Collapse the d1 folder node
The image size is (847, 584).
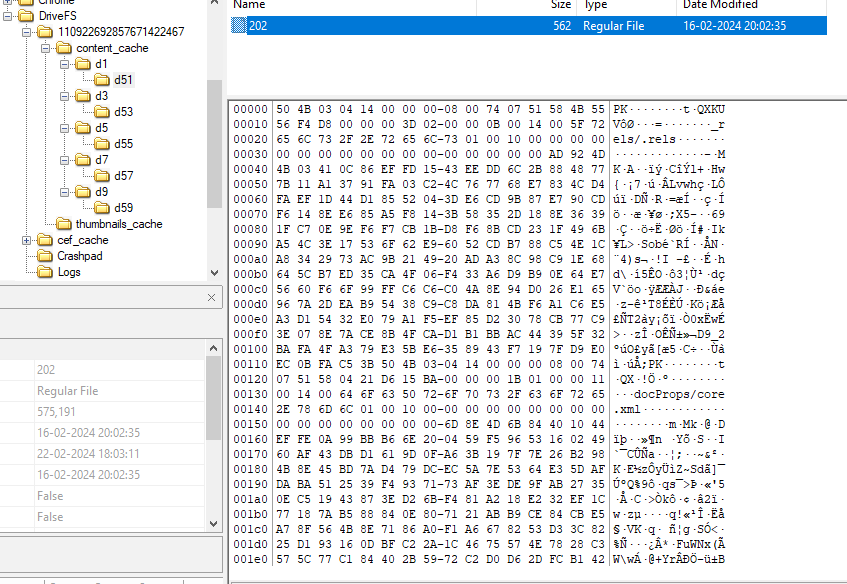tap(64, 64)
